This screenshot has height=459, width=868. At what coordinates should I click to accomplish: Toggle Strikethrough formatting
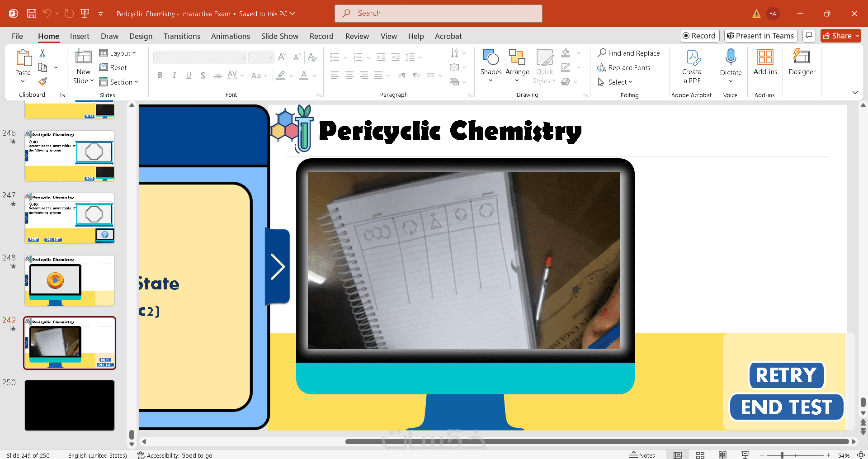[x=217, y=76]
